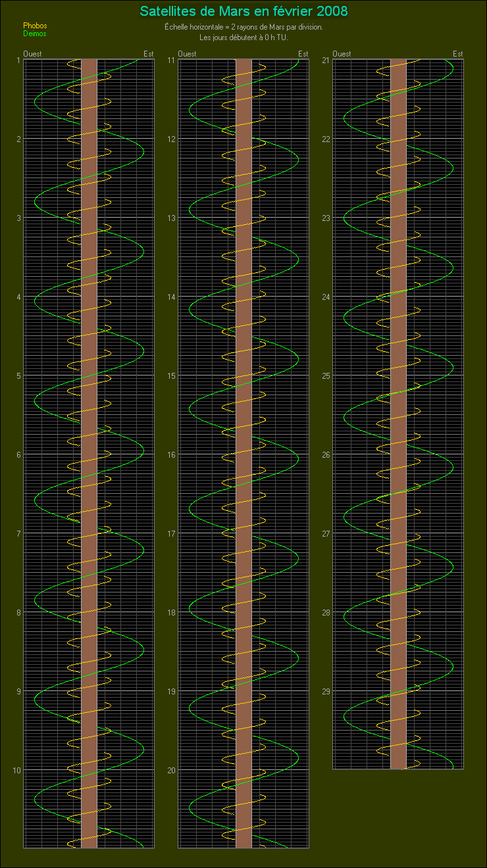Select the green "Deimos" legend label
This screenshot has width=487, height=868.
point(35,33)
